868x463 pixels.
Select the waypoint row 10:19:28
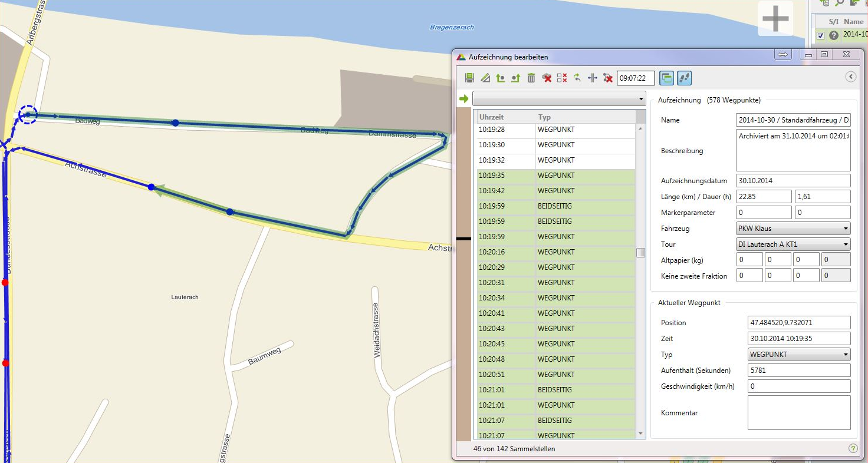556,129
